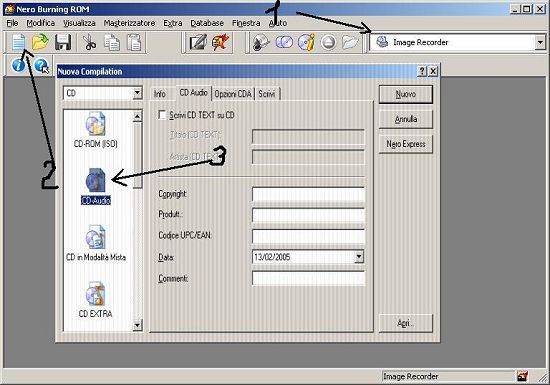Save compilation with the floppy disk icon
This screenshot has width=550, height=385.
click(x=63, y=42)
